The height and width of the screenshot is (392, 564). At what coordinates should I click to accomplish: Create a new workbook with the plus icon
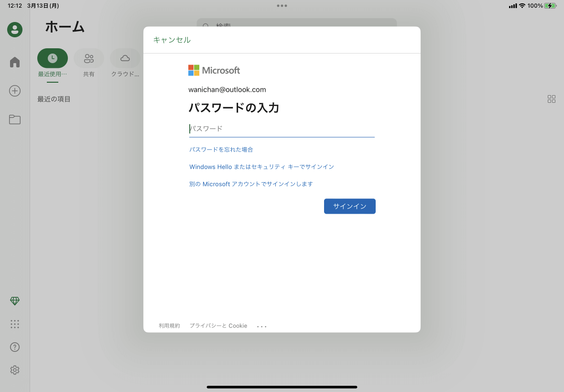[14, 91]
